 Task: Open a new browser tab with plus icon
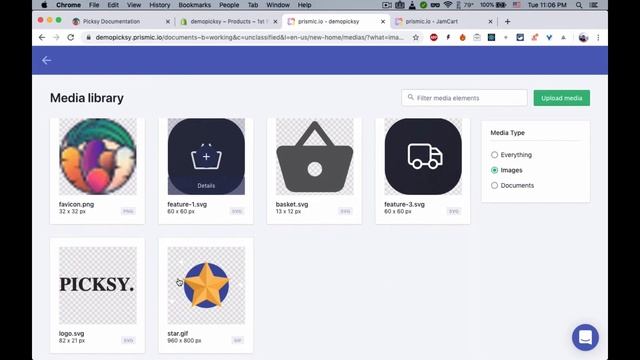(x=507, y=22)
